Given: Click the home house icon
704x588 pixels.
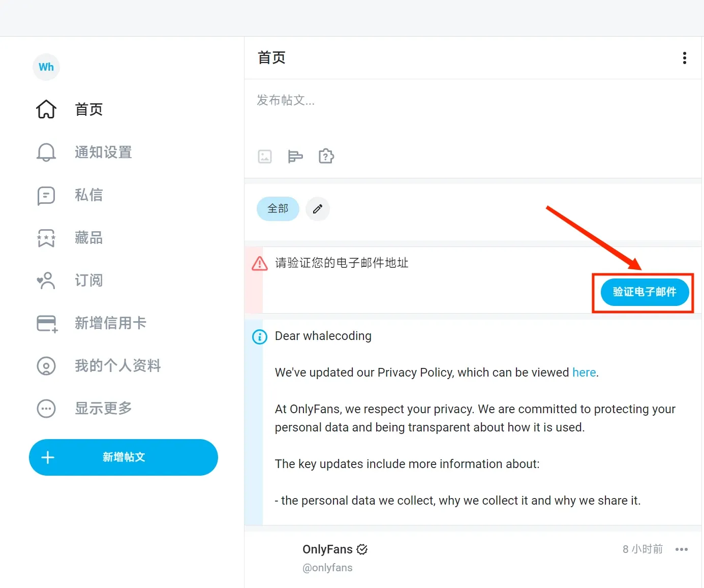Looking at the screenshot, I should coord(46,109).
